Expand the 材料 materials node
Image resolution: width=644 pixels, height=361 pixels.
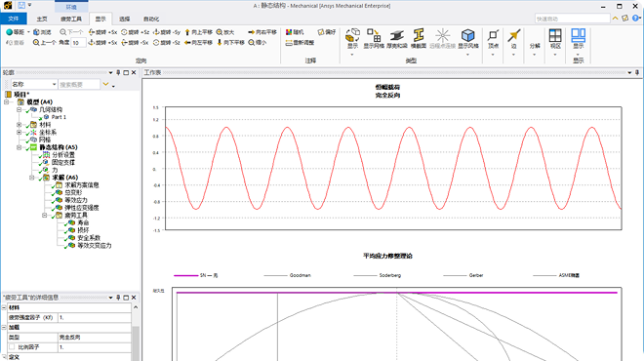(x=19, y=125)
